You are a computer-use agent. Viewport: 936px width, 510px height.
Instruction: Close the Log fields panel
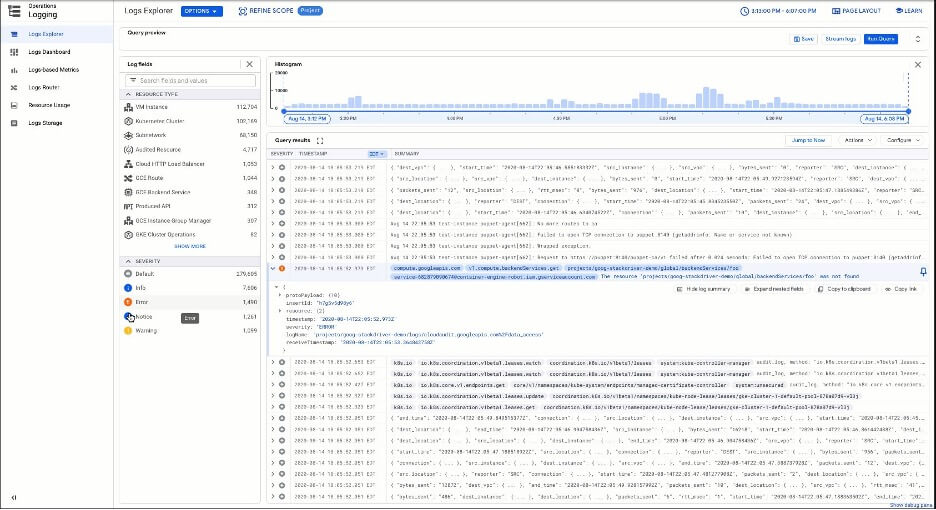point(250,64)
